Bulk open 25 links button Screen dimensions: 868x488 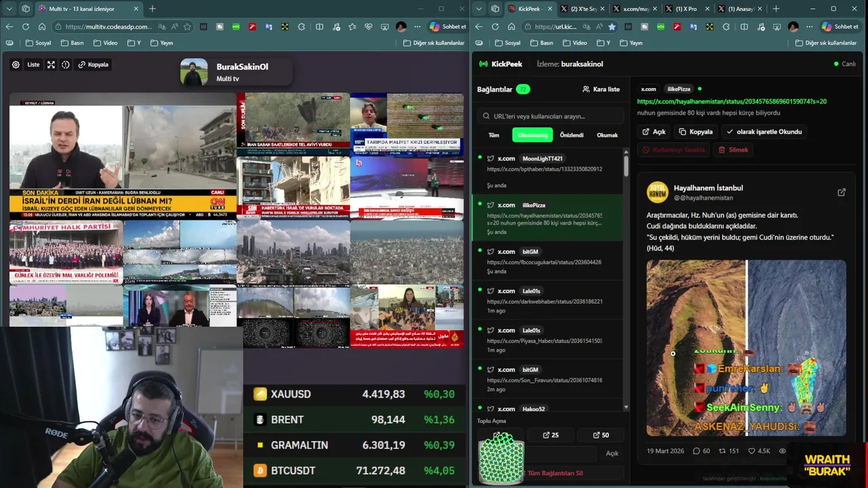pos(552,435)
